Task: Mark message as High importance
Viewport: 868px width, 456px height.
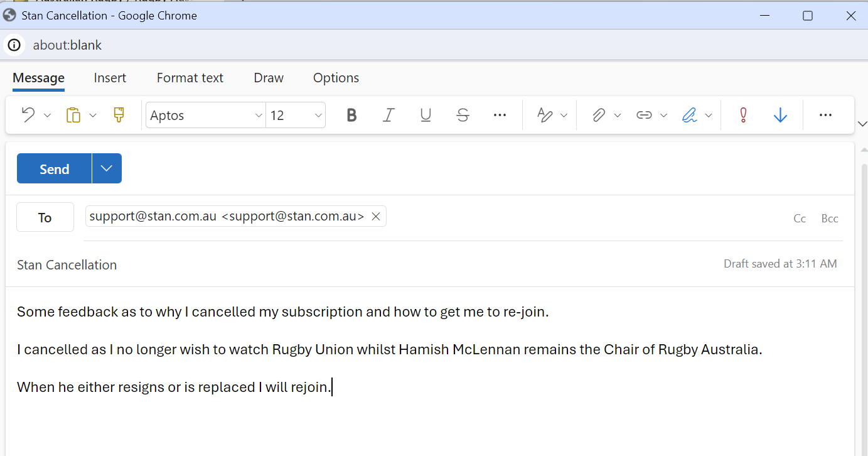Action: [x=744, y=115]
